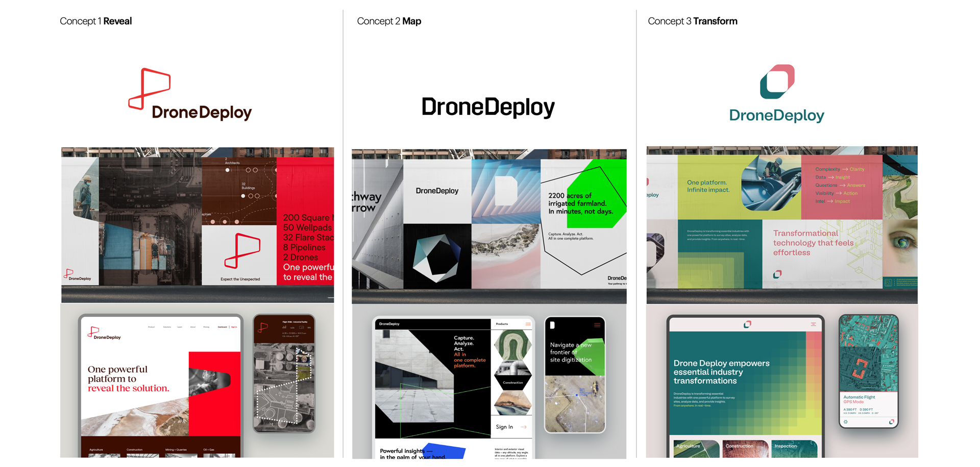Click the large black DroneDeploy wordmark of Concept 2
This screenshot has width=980, height=467.
(488, 107)
